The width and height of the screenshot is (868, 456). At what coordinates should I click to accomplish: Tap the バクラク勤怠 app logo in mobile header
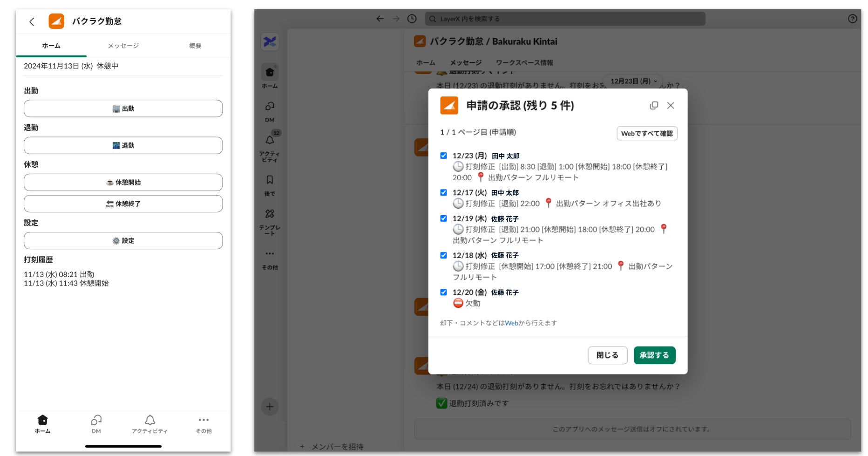[56, 21]
